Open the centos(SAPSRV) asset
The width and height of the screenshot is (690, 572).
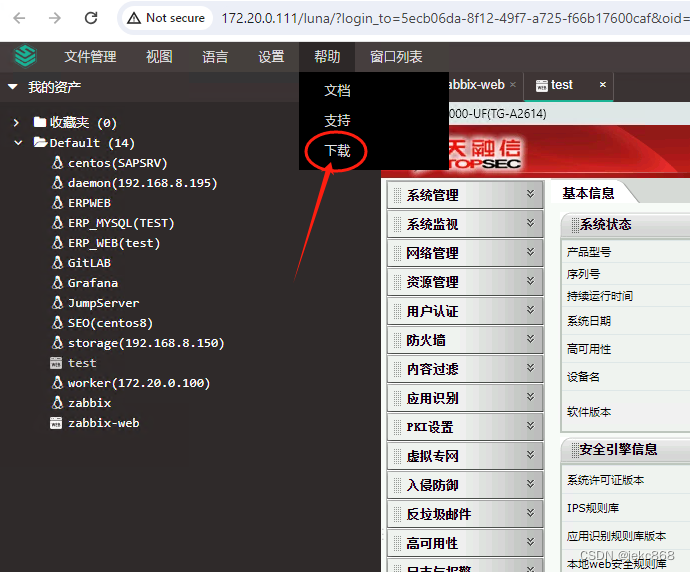pos(117,163)
